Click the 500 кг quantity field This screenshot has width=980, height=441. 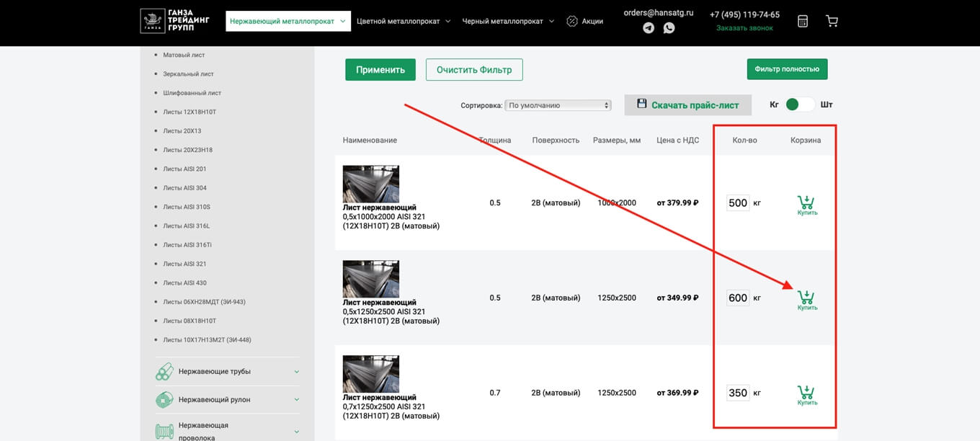click(738, 203)
